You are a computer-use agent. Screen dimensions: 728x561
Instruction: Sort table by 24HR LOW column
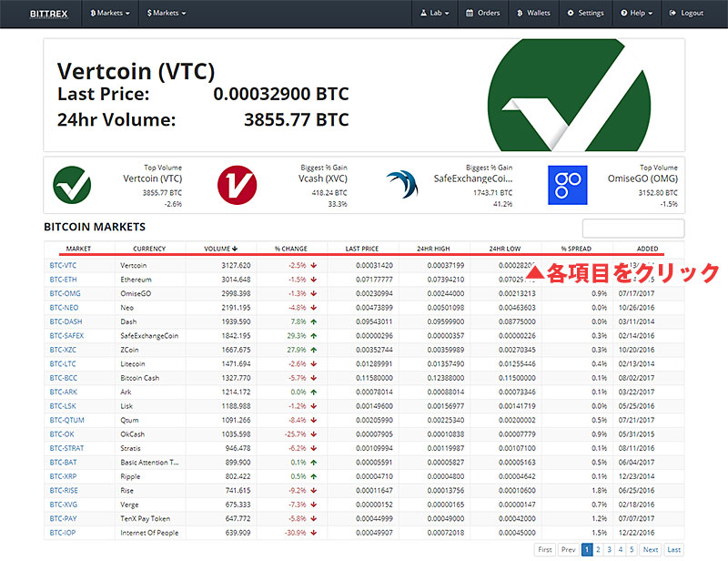tap(505, 249)
